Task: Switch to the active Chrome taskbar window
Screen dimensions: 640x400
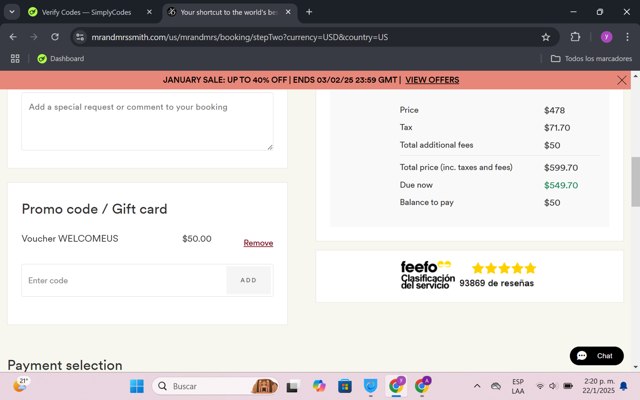Action: coord(396,386)
